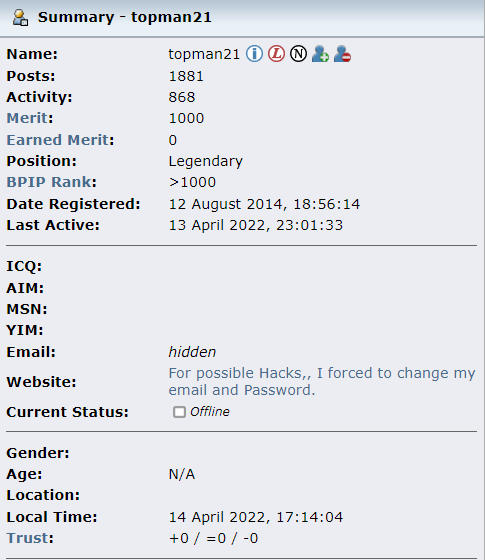
Task: Open the Merit link
Action: 27,118
